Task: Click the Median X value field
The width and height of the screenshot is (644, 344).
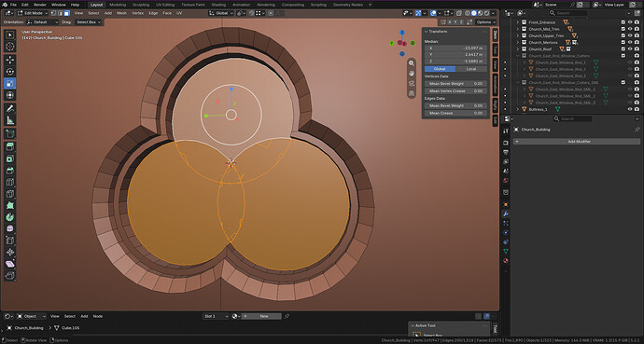Action: 455,48
